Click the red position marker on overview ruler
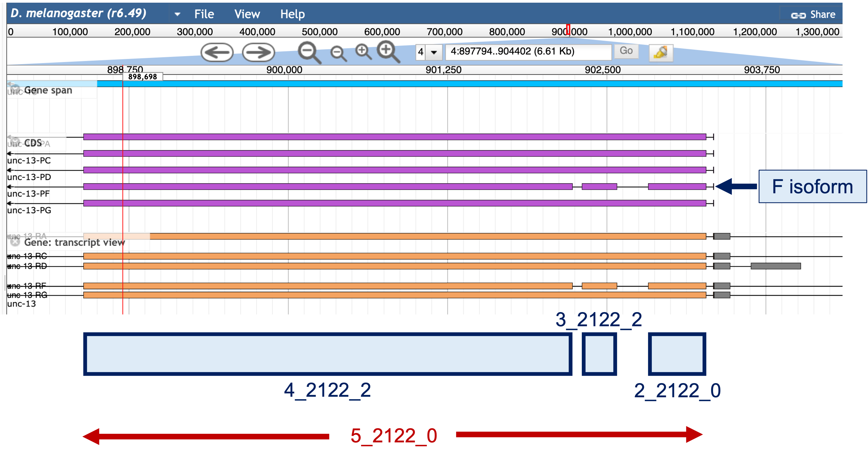Image resolution: width=868 pixels, height=460 pixels. pos(568,30)
